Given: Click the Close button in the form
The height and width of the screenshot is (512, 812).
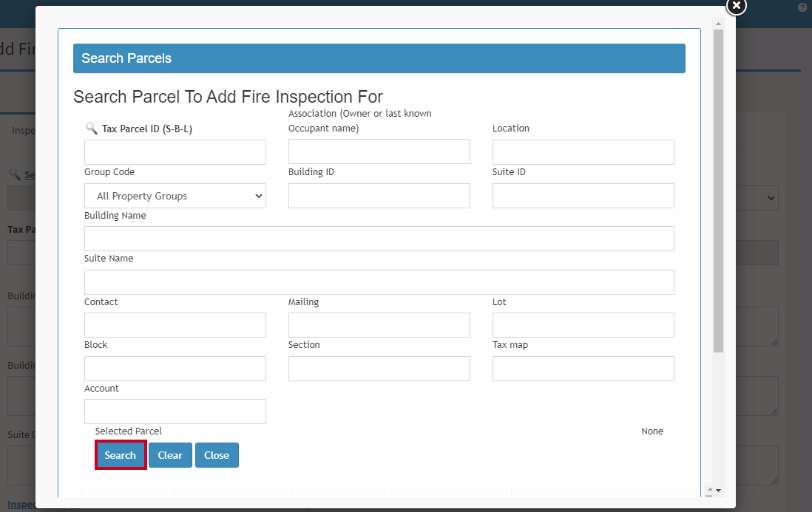Looking at the screenshot, I should pos(217,455).
